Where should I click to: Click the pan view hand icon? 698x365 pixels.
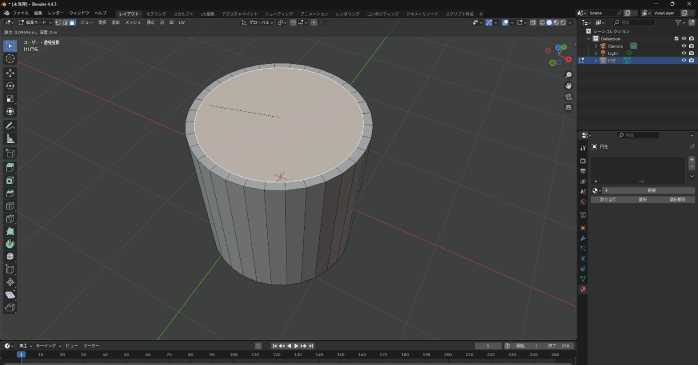pos(568,85)
